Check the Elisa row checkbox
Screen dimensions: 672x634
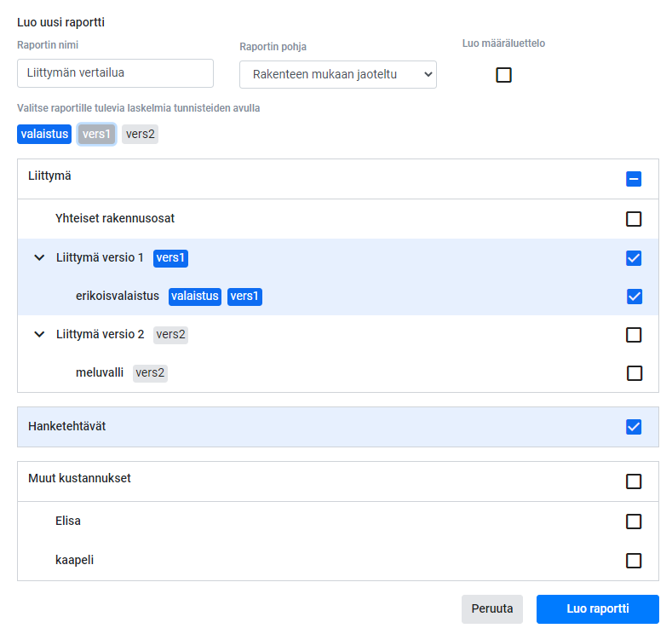pos(634,522)
